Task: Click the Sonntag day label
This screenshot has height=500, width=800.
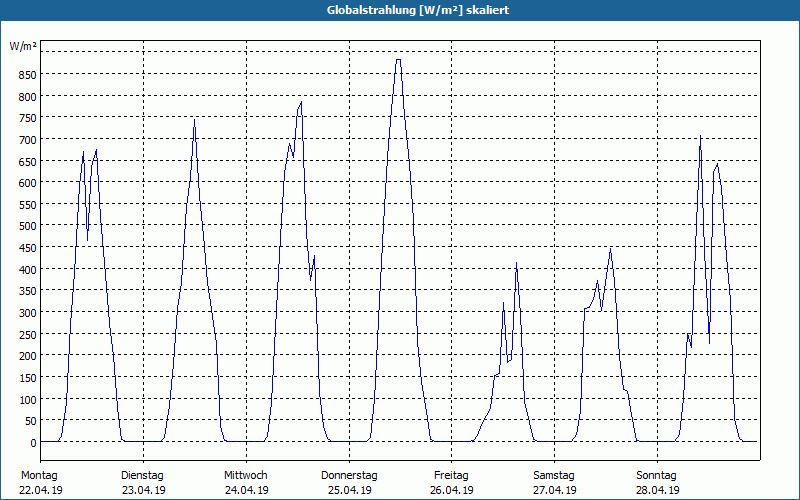Action: [656, 476]
